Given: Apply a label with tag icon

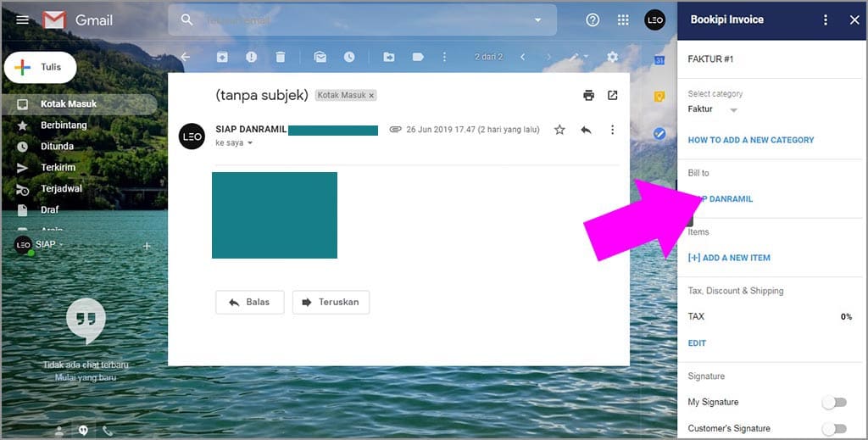Looking at the screenshot, I should [x=418, y=57].
